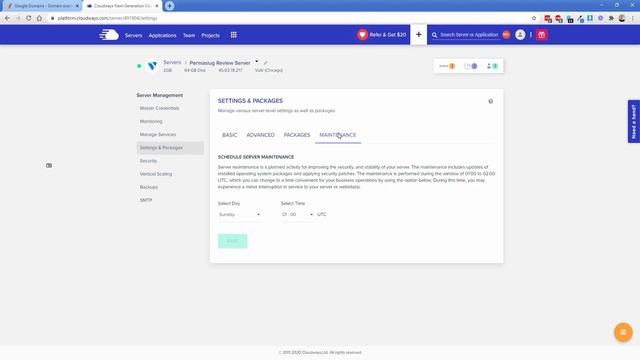
Task: Open the Chrome extensions puzzle icon
Action: [x=611, y=18]
